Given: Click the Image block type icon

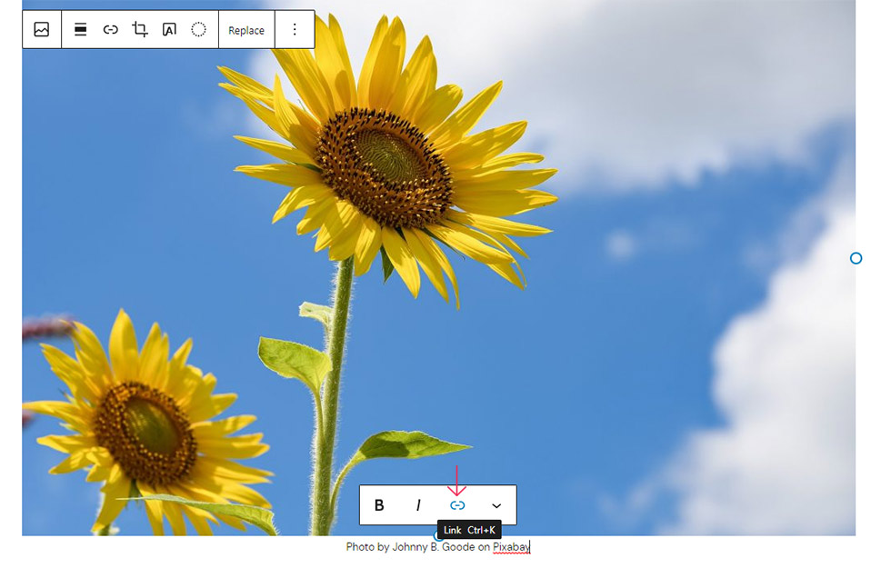Looking at the screenshot, I should pos(42,29).
